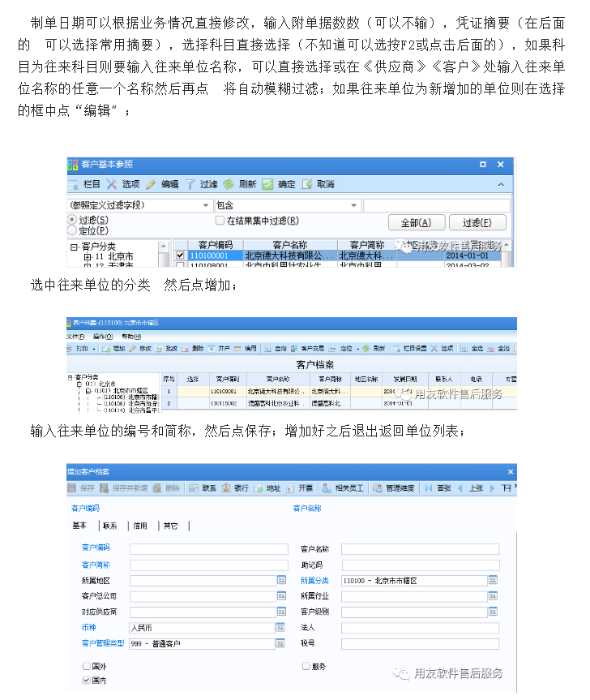
Task: Click 编辑 pencil in 客户基本参照 toolbar
Action: [x=162, y=184]
